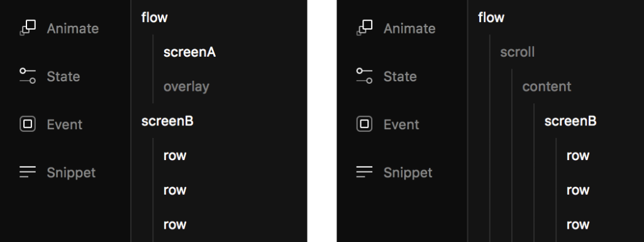Select screenB listed below overlay
The width and height of the screenshot is (644, 242).
click(x=167, y=122)
